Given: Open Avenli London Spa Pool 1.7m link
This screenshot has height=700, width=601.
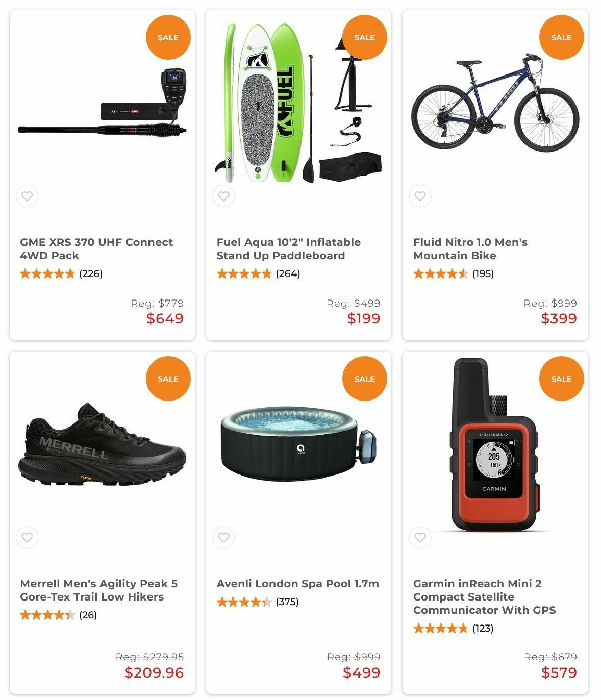Looking at the screenshot, I should 298,584.
